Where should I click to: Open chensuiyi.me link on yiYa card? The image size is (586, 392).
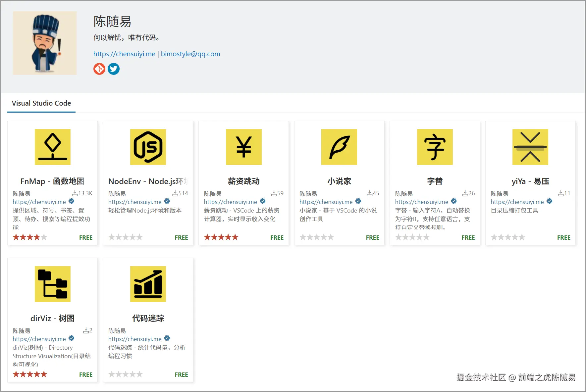point(517,202)
